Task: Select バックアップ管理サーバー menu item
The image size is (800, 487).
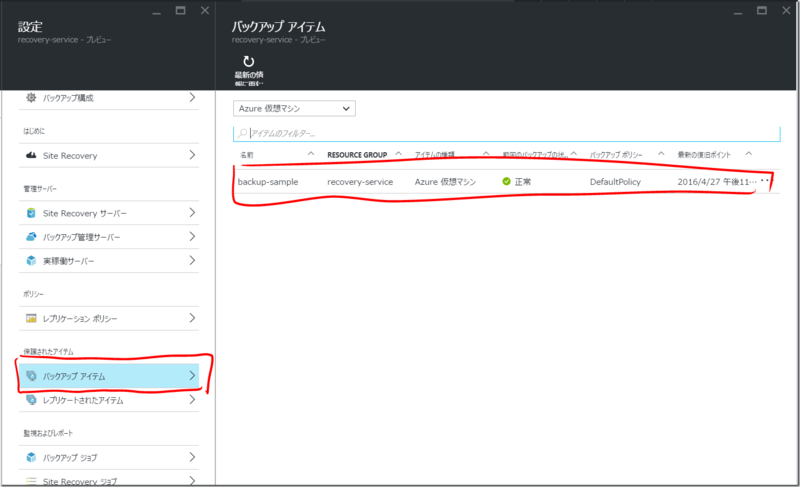Action: pos(109,237)
